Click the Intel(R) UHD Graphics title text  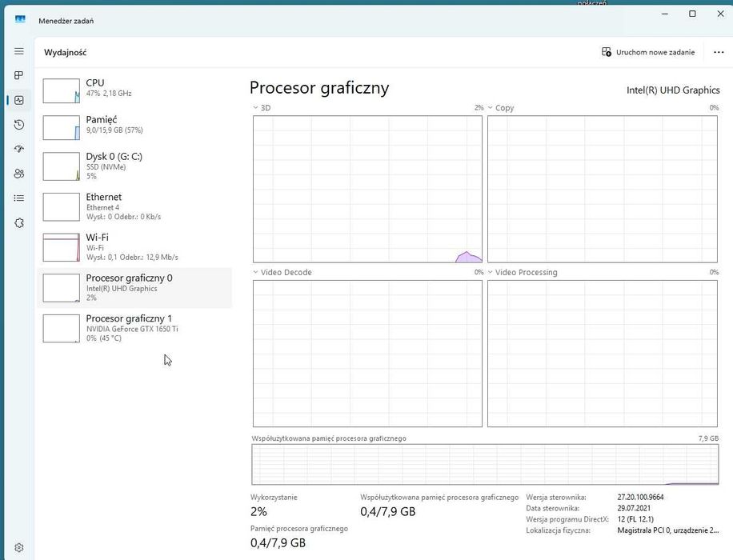tap(673, 90)
